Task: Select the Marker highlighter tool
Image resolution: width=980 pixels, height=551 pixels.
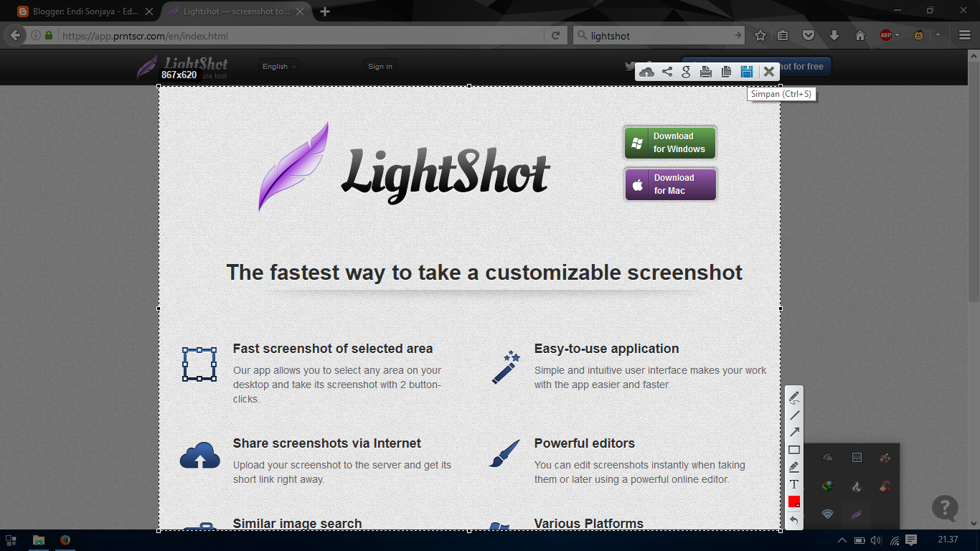Action: pyautogui.click(x=794, y=467)
